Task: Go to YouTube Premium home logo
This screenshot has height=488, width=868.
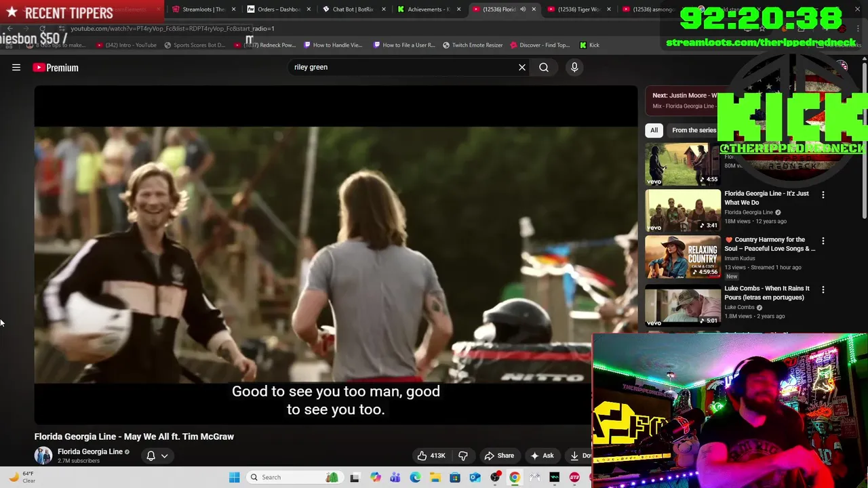Action: point(56,67)
